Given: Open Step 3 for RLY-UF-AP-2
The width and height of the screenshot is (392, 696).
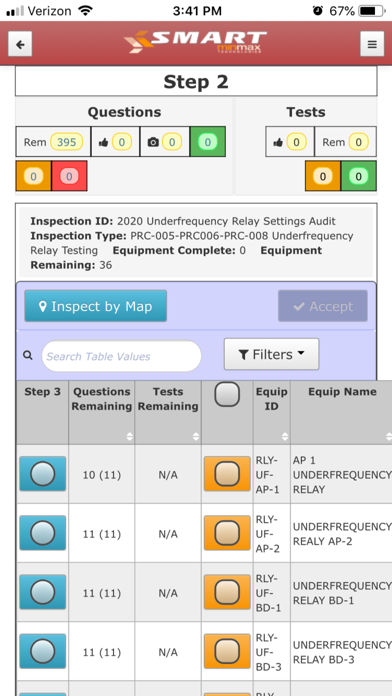Looking at the screenshot, I should tap(43, 533).
